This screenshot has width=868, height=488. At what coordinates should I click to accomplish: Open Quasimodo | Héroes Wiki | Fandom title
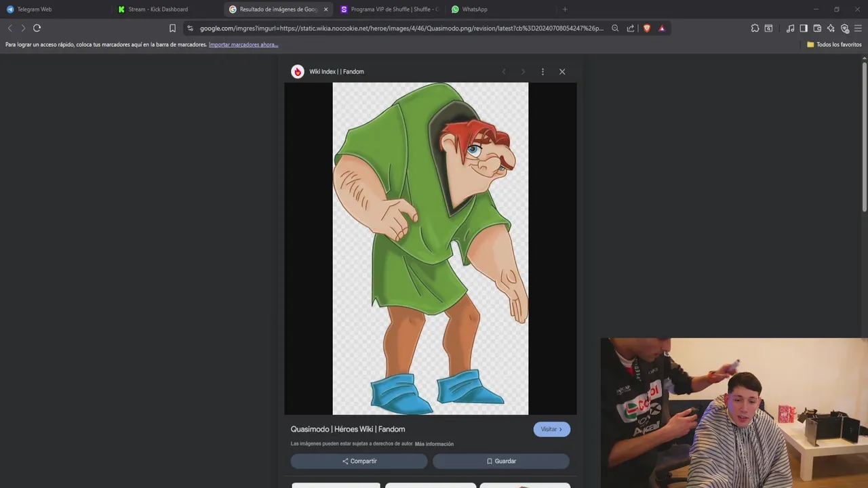point(348,429)
